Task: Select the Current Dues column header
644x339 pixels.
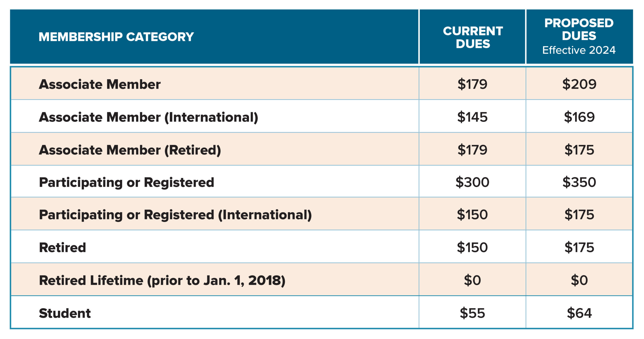Action: click(x=473, y=37)
